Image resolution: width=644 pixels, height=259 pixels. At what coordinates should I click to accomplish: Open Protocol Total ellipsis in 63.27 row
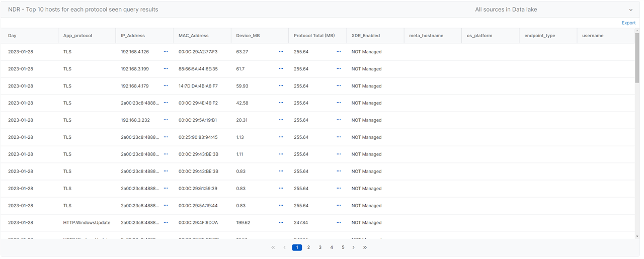click(x=339, y=52)
